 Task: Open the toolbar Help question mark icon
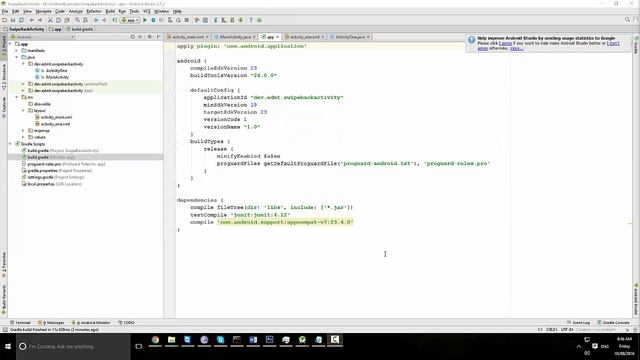(x=251, y=20)
